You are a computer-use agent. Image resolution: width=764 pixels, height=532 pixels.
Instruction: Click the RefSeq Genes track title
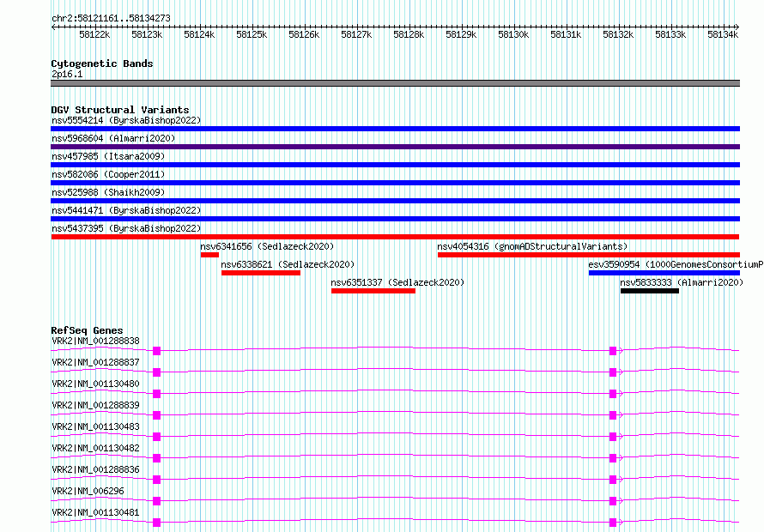[x=87, y=330]
